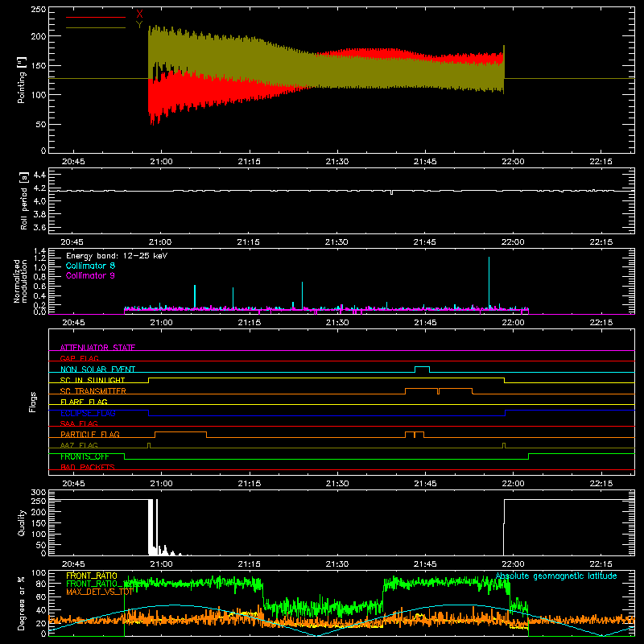This screenshot has height=644, width=644.
Task: Select the olive Y legend line sample
Action: coord(96,27)
